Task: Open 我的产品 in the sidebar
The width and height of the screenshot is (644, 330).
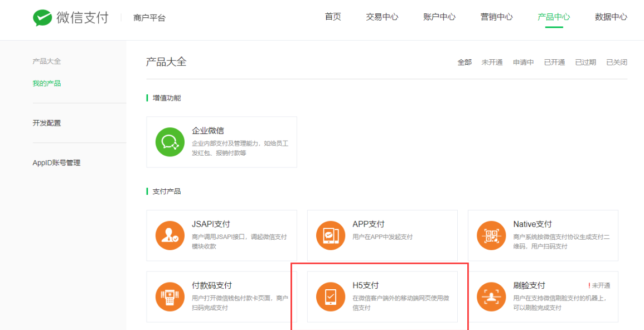Action: [47, 84]
